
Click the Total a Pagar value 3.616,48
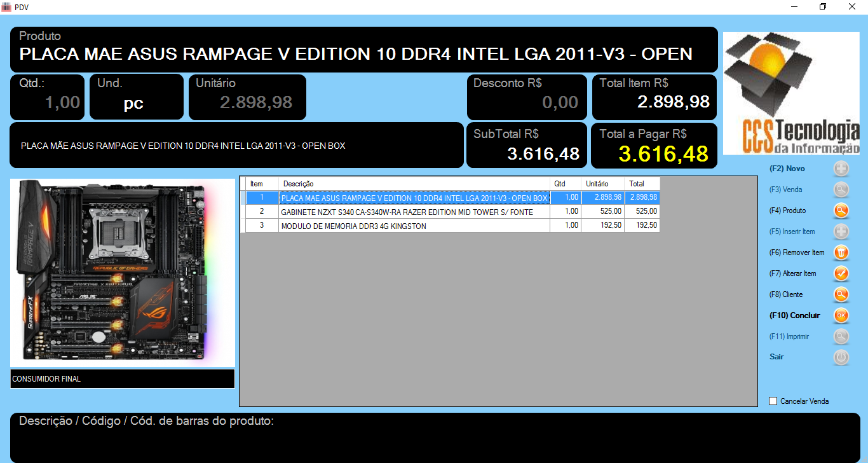click(x=663, y=155)
